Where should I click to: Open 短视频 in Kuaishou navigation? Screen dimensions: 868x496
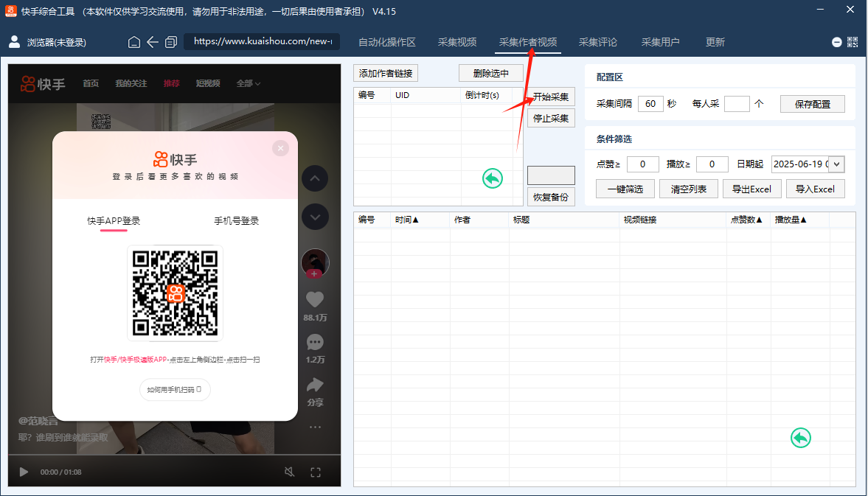click(208, 83)
